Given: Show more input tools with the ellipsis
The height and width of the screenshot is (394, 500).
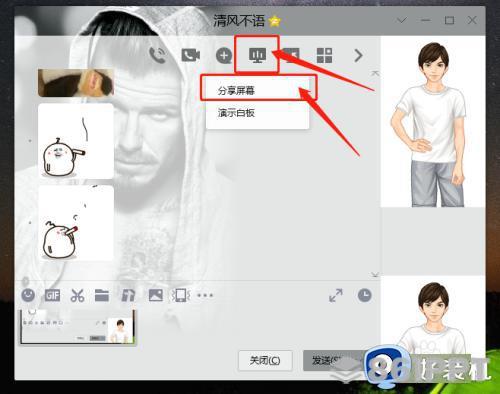Looking at the screenshot, I should click(x=205, y=295).
